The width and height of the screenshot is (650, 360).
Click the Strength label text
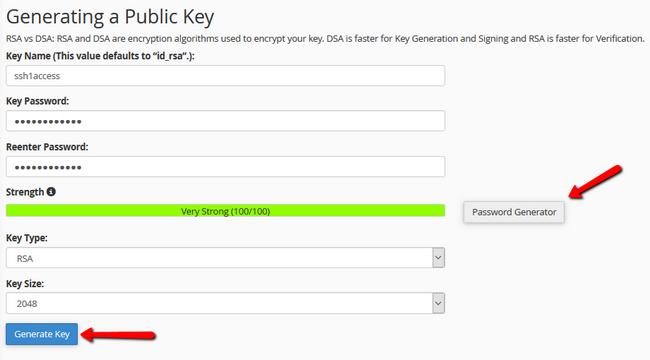[25, 192]
